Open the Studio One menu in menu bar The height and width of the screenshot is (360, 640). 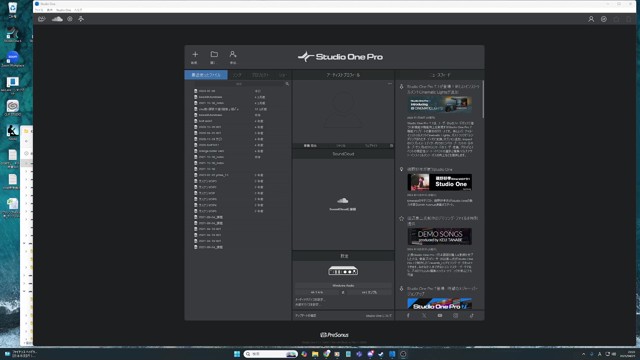click(x=63, y=10)
